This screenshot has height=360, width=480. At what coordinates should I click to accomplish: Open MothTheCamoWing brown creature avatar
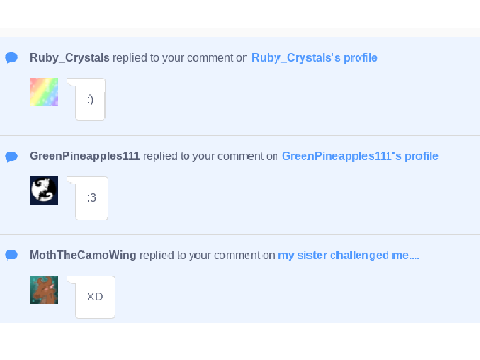point(44,290)
